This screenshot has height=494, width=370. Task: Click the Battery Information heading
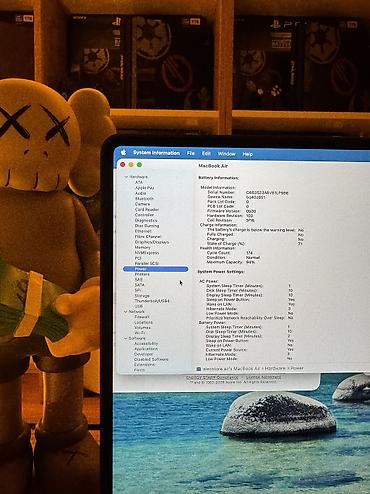[218, 178]
